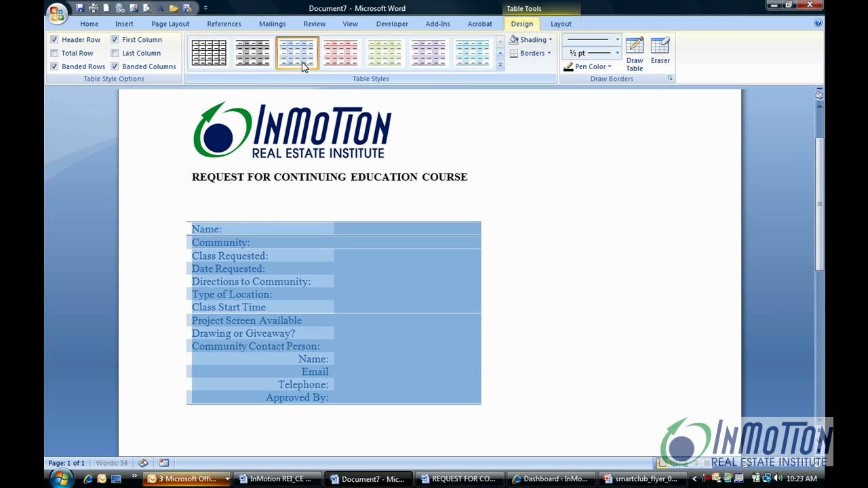Open the Home tab
Image resolution: width=868 pixels, height=488 pixels.
(89, 24)
